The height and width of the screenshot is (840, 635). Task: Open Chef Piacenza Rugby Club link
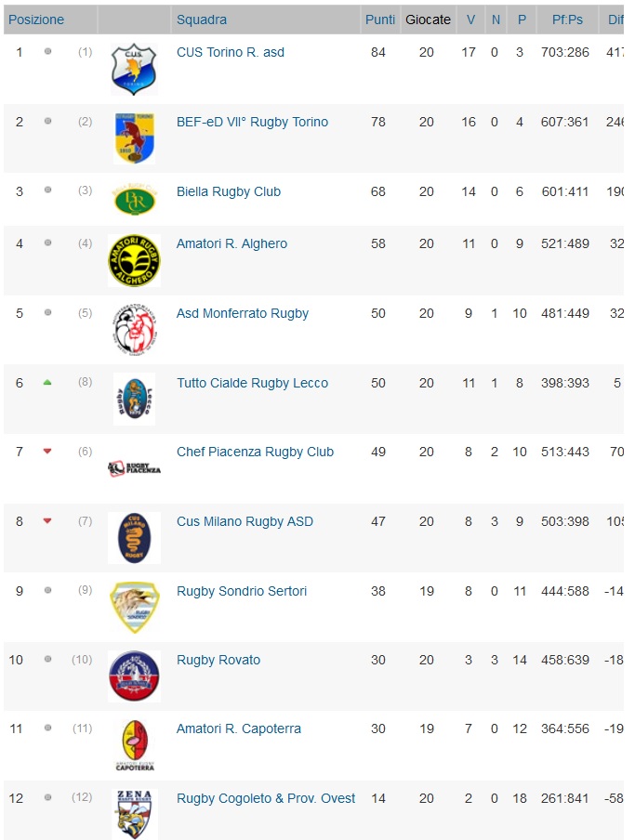pos(255,452)
